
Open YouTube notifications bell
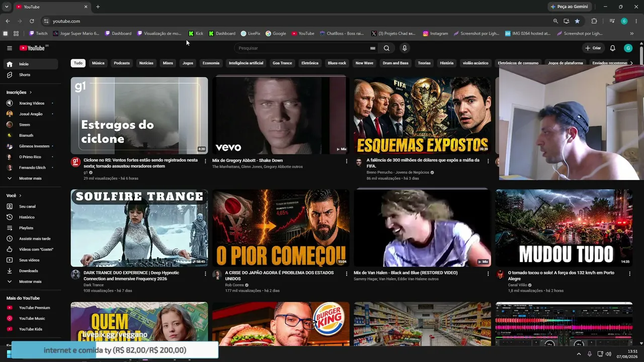coord(612,48)
